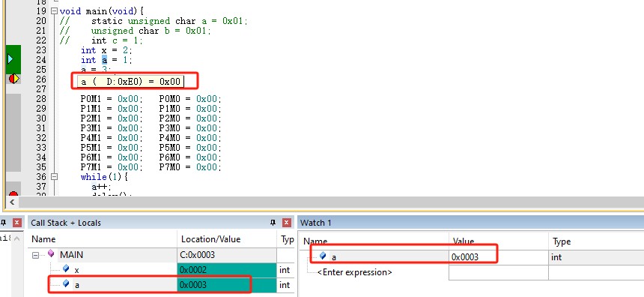
Task: Collapse the main function fold at line 19
Action: tap(54, 11)
